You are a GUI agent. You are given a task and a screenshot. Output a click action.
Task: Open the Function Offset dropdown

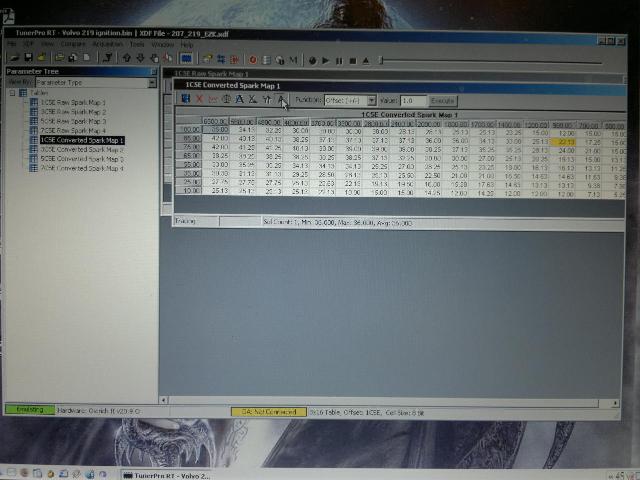point(371,101)
